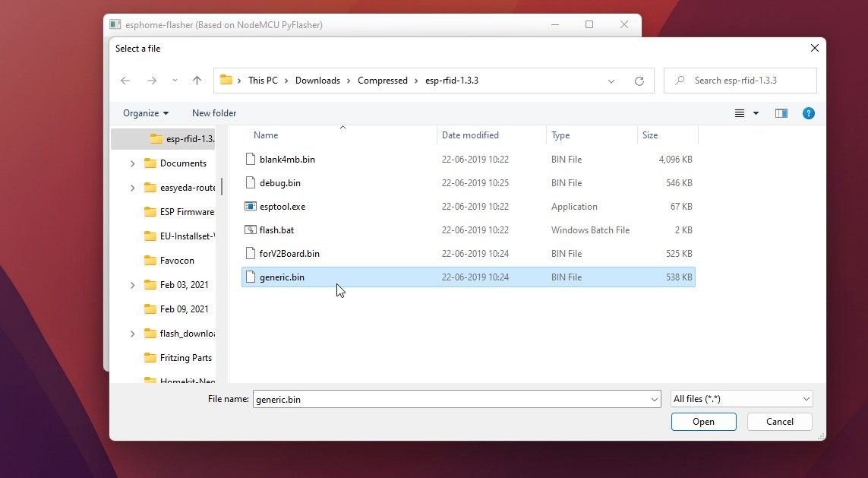Open the Feb 03, 2021 folder

[x=177, y=285]
